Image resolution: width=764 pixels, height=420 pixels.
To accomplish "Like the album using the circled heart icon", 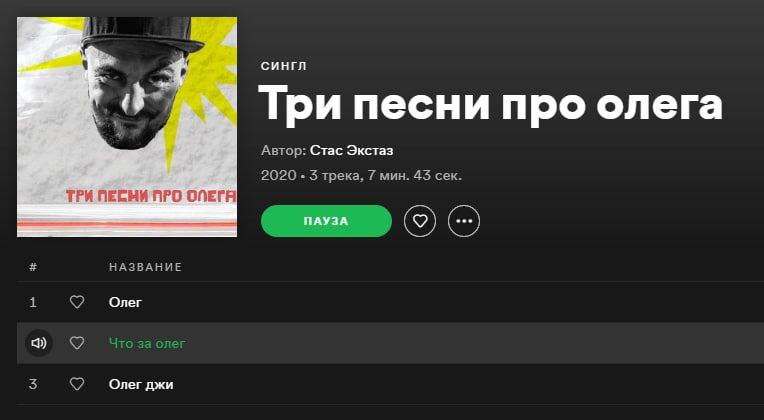I will 420,221.
